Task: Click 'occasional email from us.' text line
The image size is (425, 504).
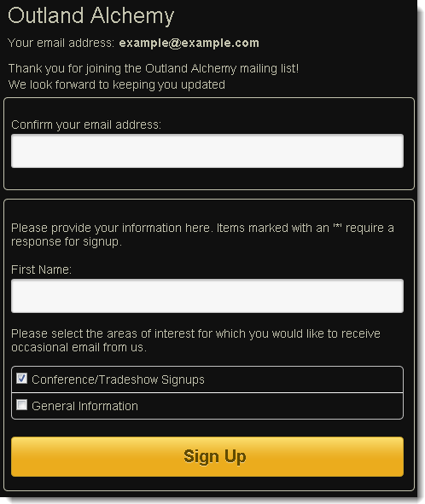Action: tap(79, 347)
